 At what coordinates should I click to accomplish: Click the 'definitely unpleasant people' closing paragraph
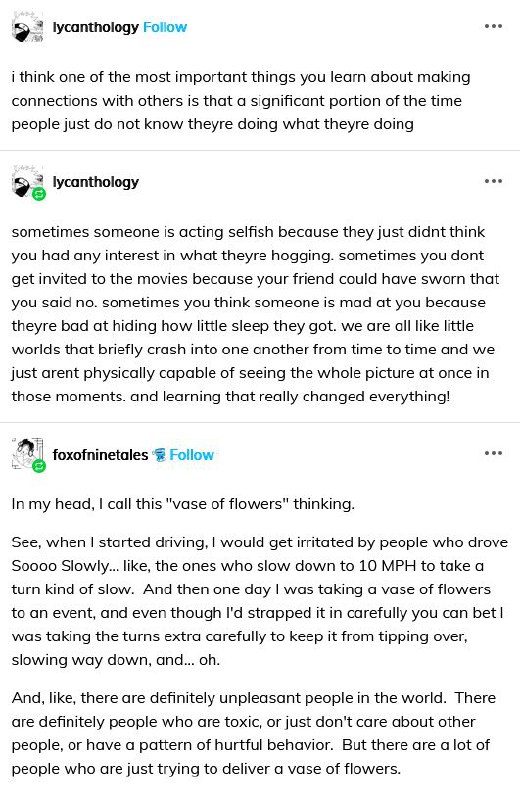click(x=254, y=733)
